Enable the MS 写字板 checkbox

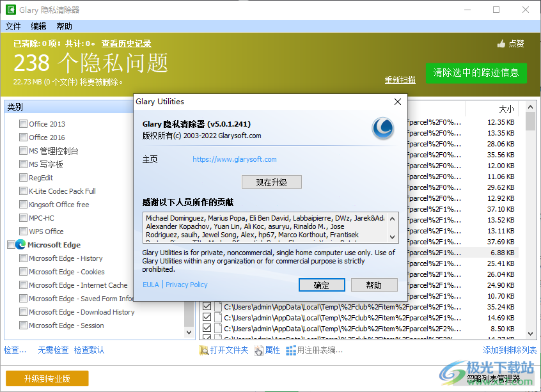pyautogui.click(x=23, y=164)
